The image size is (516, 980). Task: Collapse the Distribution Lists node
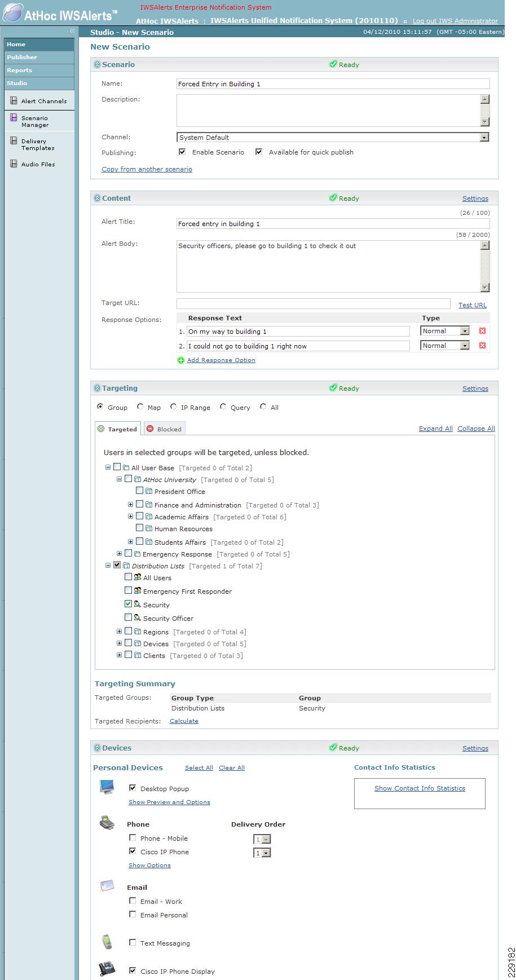(108, 566)
